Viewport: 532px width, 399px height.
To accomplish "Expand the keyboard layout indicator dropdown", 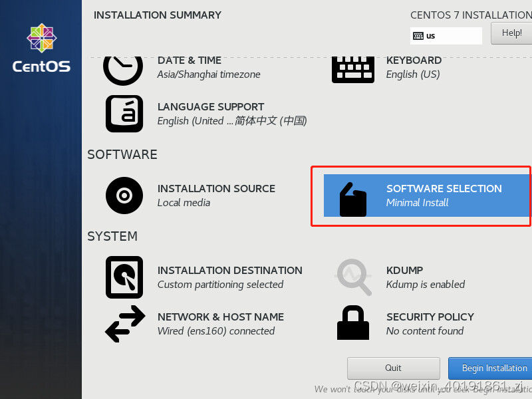I will (446, 36).
